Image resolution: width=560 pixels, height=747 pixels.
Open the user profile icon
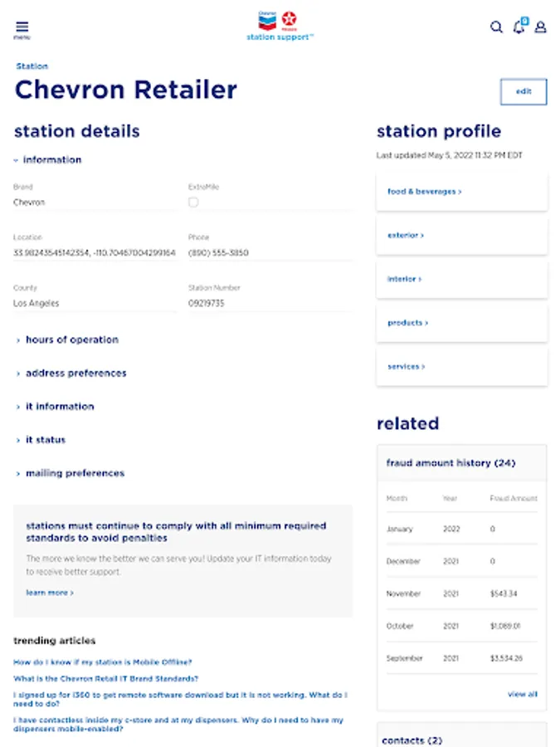[541, 27]
